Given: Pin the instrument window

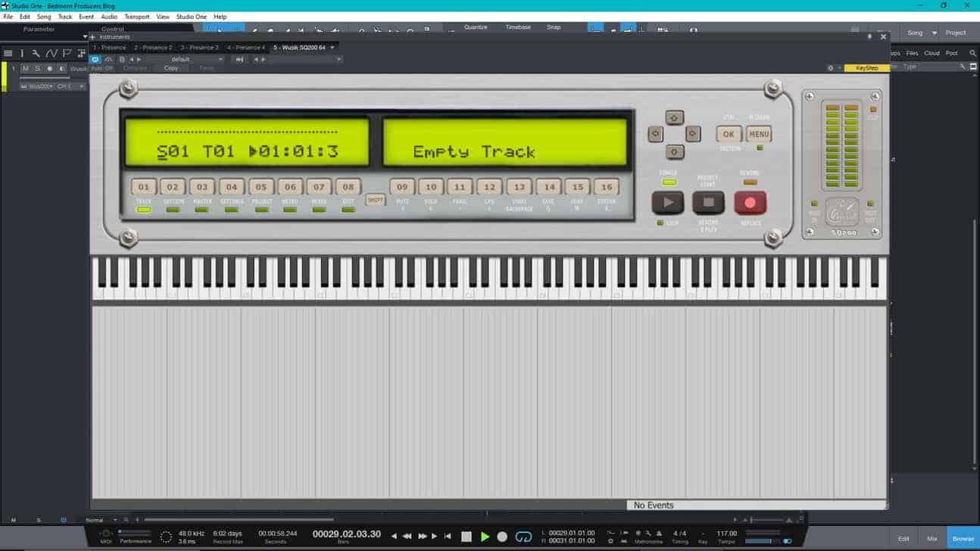Looking at the screenshot, I should 869,36.
